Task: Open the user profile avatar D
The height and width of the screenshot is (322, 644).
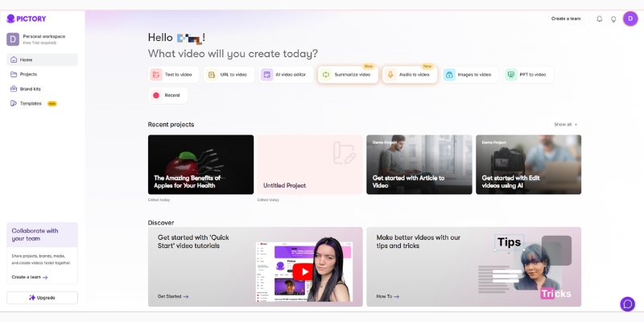Action: [630, 19]
